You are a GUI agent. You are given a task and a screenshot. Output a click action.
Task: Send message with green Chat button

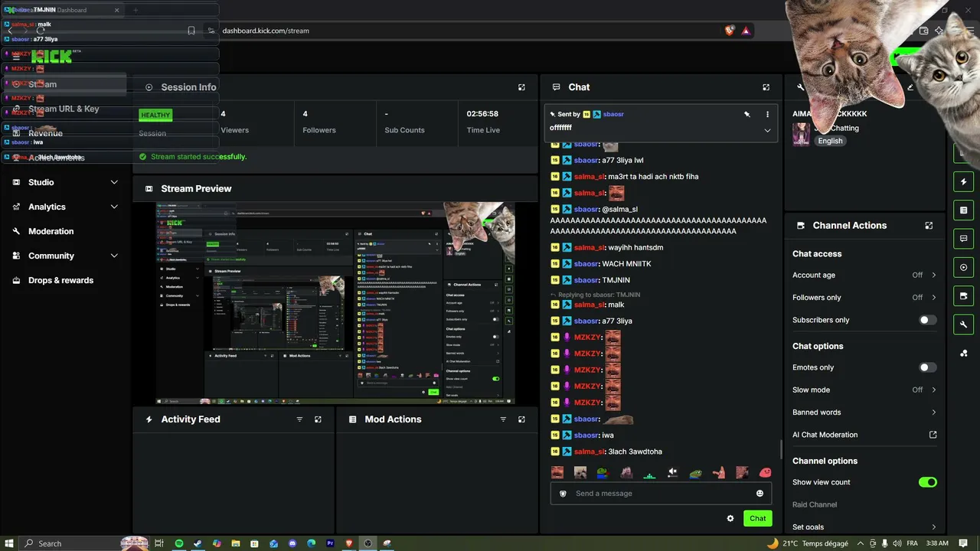[757, 518]
